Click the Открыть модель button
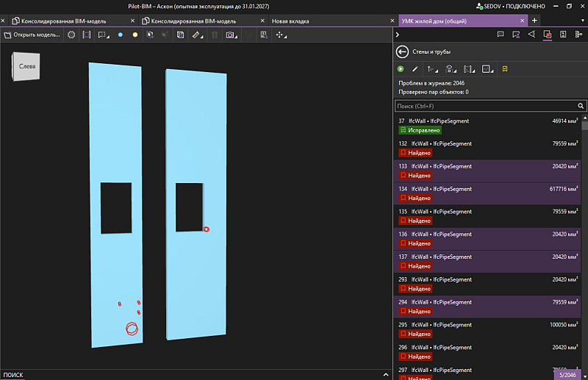The width and height of the screenshot is (588, 380). 32,35
